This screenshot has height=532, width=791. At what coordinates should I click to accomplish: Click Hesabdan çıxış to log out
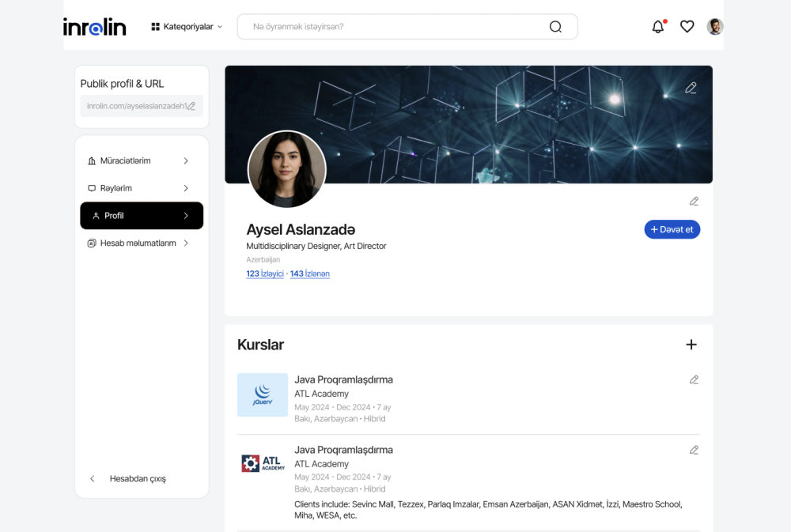point(138,479)
